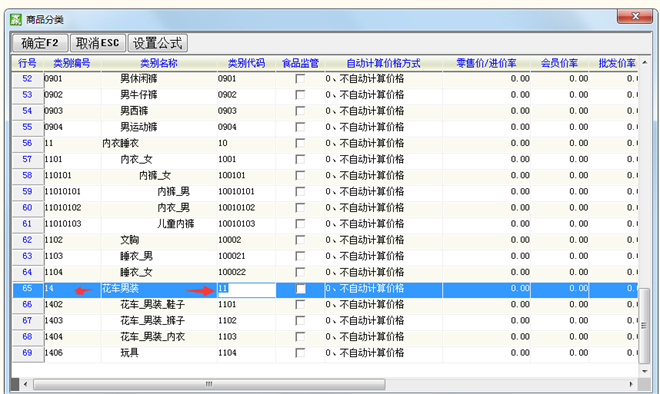This screenshot has width=660, height=394.
Task: Select the 内裤_男 category name cell
Action: tap(159, 192)
